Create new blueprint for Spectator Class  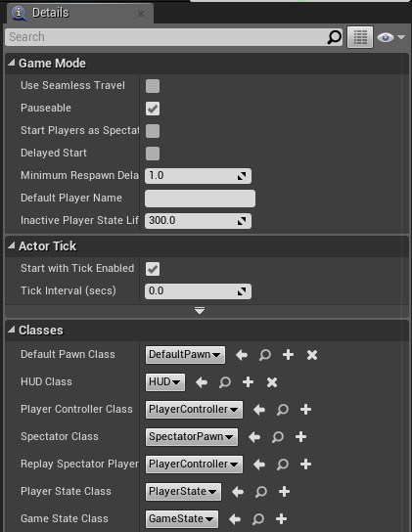click(301, 437)
